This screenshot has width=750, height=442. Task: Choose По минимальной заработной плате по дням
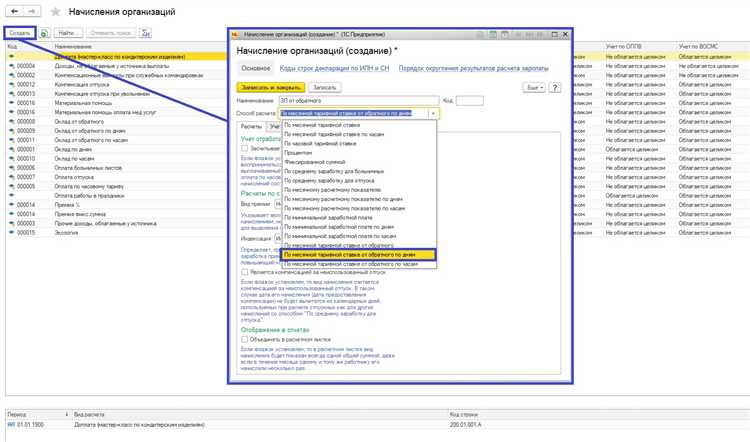359,227
